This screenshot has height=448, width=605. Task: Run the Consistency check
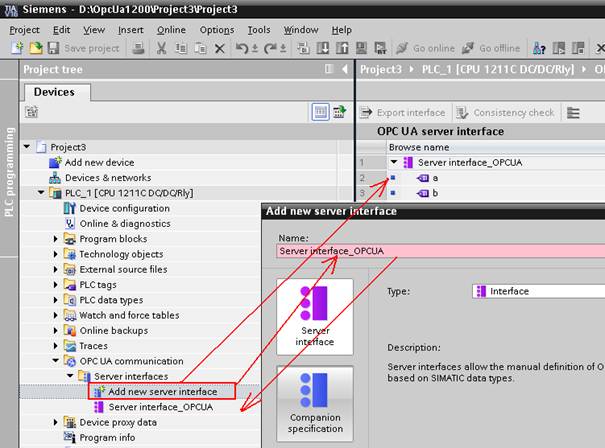(506, 113)
